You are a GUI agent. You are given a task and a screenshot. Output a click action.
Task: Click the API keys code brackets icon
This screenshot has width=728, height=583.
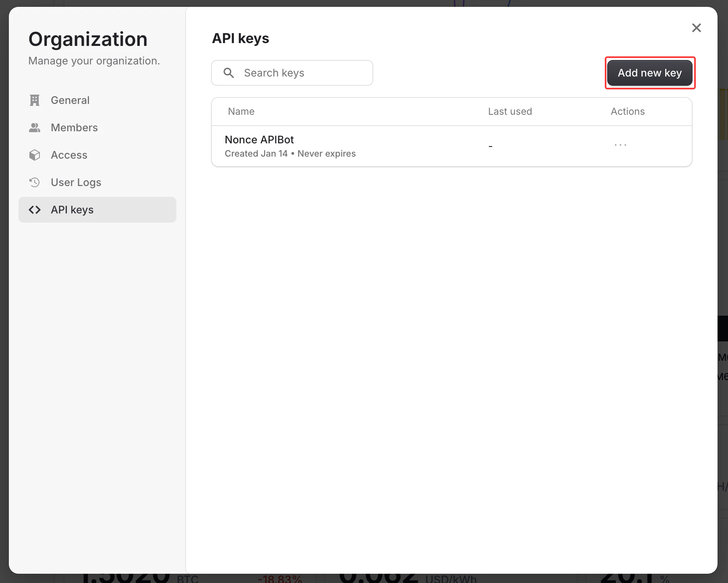click(x=35, y=210)
